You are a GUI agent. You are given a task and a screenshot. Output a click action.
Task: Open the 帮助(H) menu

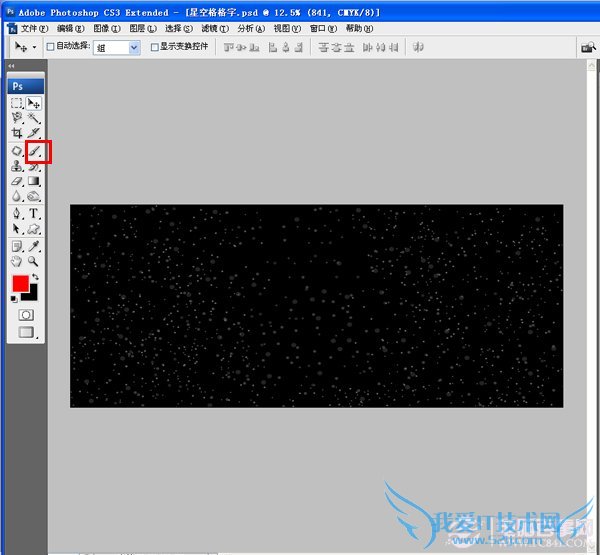pos(359,28)
